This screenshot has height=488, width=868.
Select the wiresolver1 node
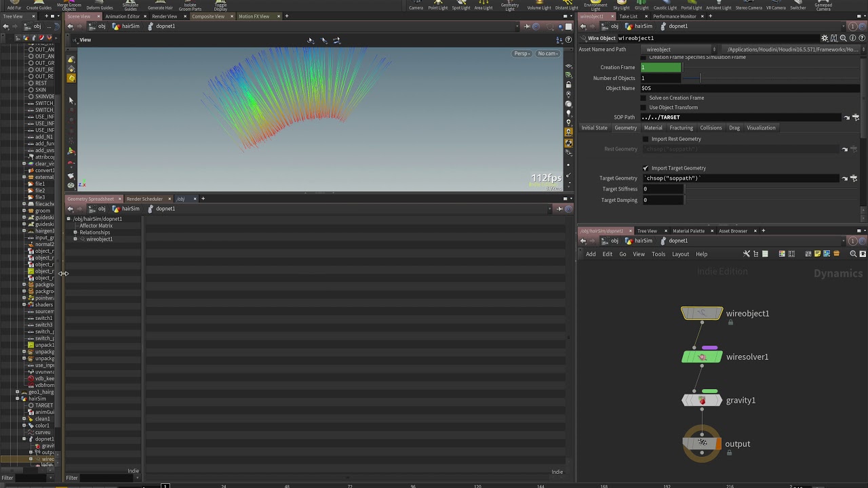(x=702, y=357)
